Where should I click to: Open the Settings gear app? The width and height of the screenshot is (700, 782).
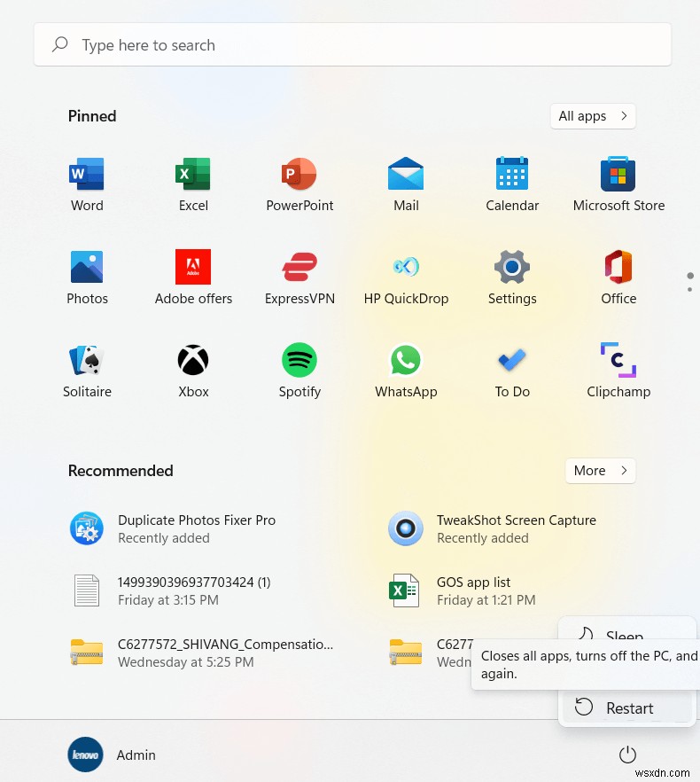(512, 278)
